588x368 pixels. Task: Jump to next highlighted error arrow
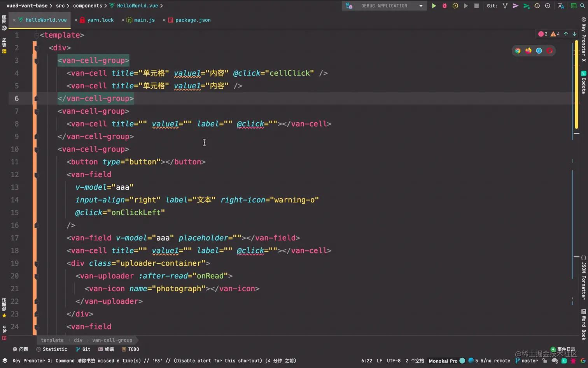point(574,34)
